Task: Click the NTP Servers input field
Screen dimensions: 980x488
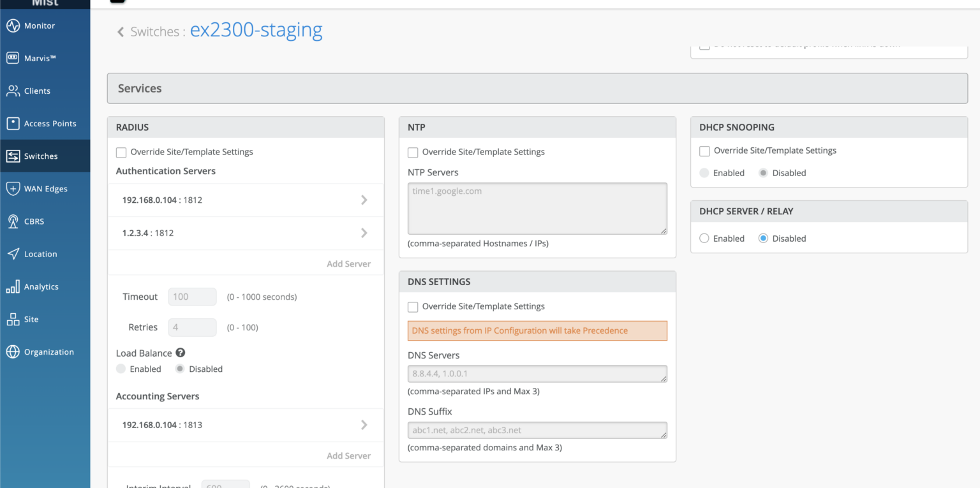Action: [537, 208]
